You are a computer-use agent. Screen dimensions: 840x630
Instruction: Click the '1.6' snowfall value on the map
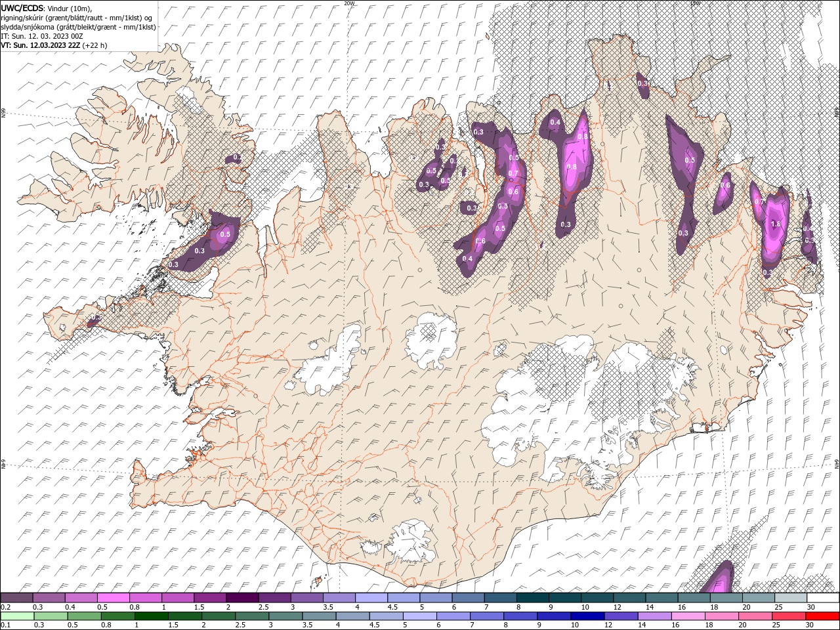tap(776, 224)
